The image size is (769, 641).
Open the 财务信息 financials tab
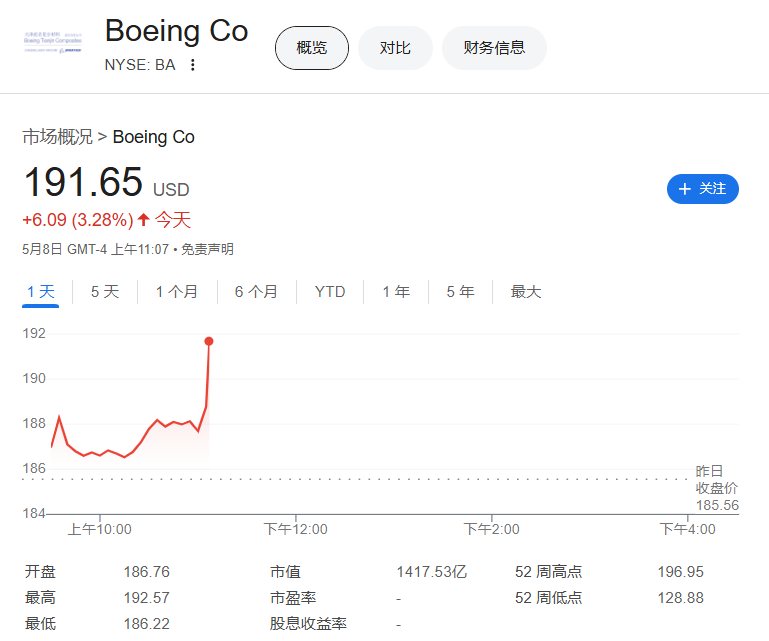[494, 48]
